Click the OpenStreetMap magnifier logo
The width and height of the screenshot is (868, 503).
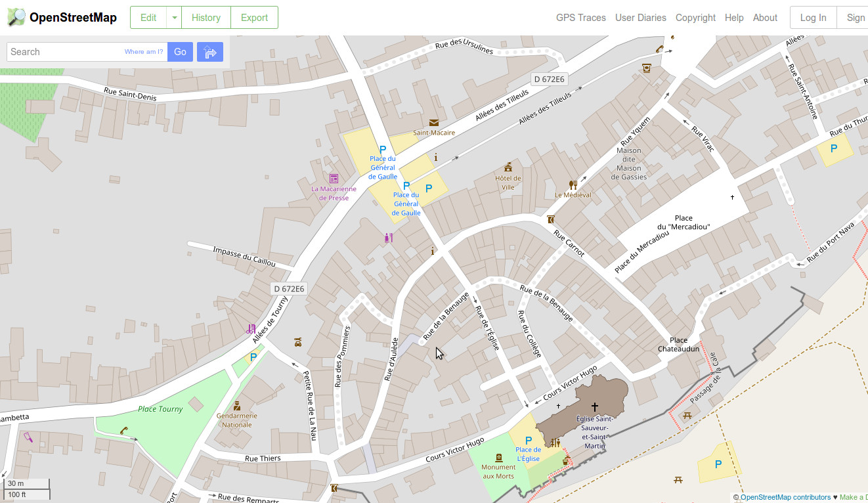[16, 18]
